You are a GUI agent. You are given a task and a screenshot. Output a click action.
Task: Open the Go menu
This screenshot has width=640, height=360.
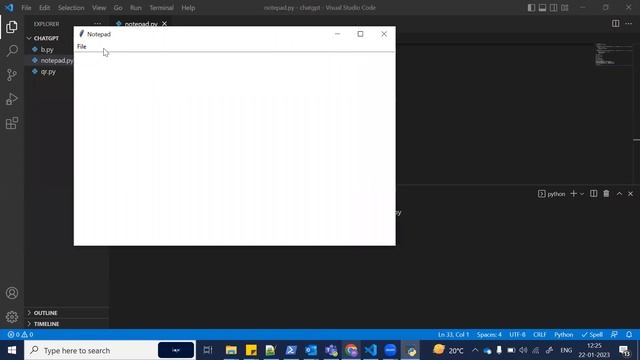[118, 8]
